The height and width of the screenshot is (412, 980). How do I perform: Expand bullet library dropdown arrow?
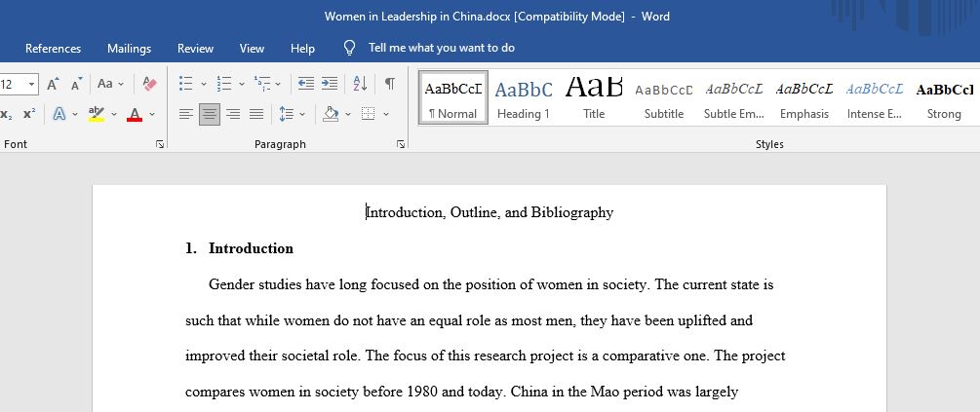203,84
